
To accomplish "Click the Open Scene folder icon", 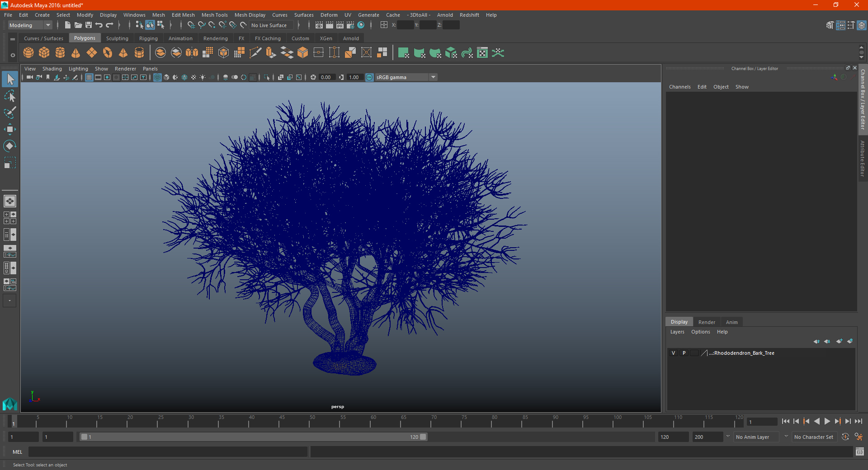I will 78,25.
